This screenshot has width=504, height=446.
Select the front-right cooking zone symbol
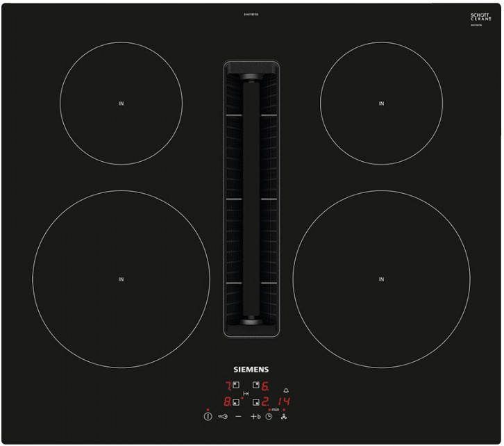[x=256, y=402]
